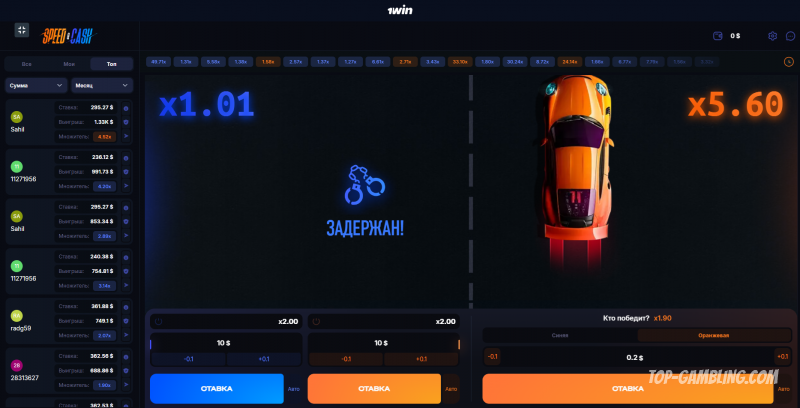Screen dimensions: 800x408
Task: Click arrow icon beside 2.07x multiplier
Action: tap(126, 335)
